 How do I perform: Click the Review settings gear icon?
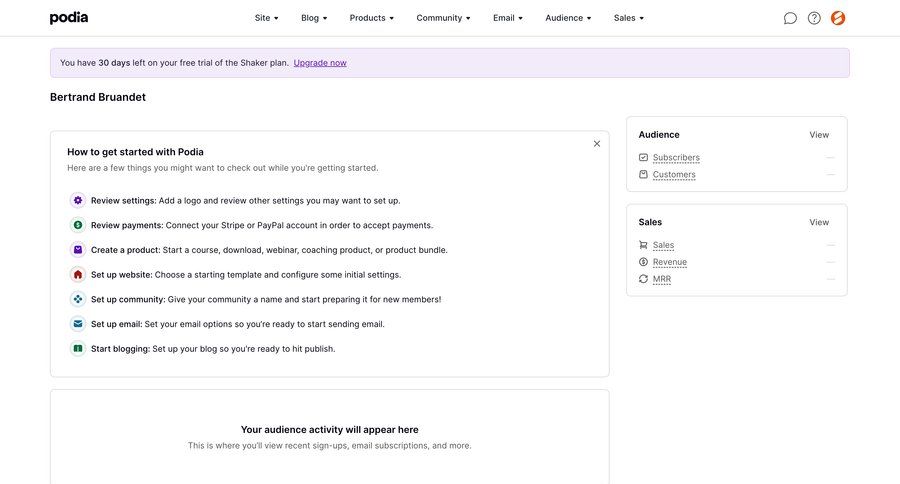click(77, 200)
